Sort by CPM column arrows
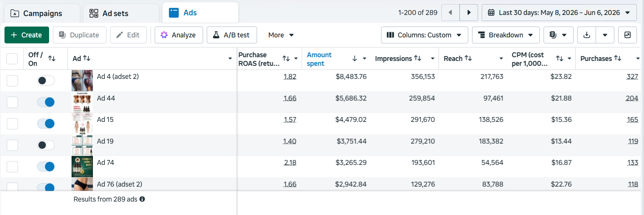644x215 pixels. tap(560, 59)
